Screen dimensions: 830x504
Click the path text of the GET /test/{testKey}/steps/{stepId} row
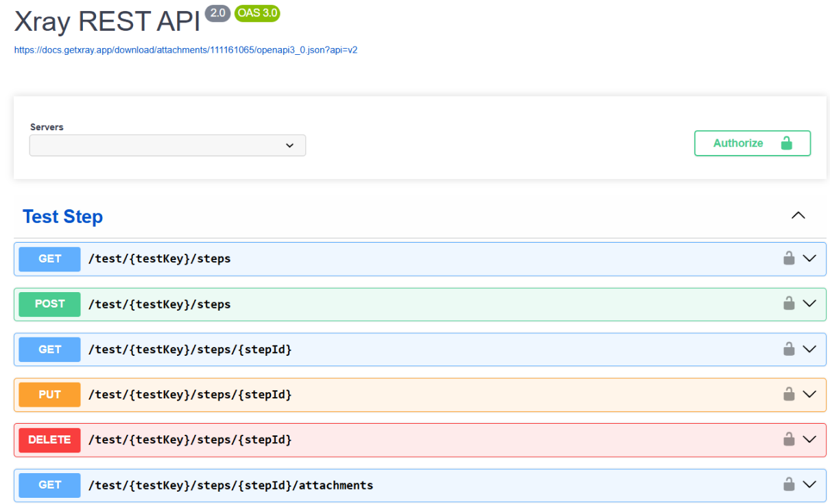click(190, 349)
